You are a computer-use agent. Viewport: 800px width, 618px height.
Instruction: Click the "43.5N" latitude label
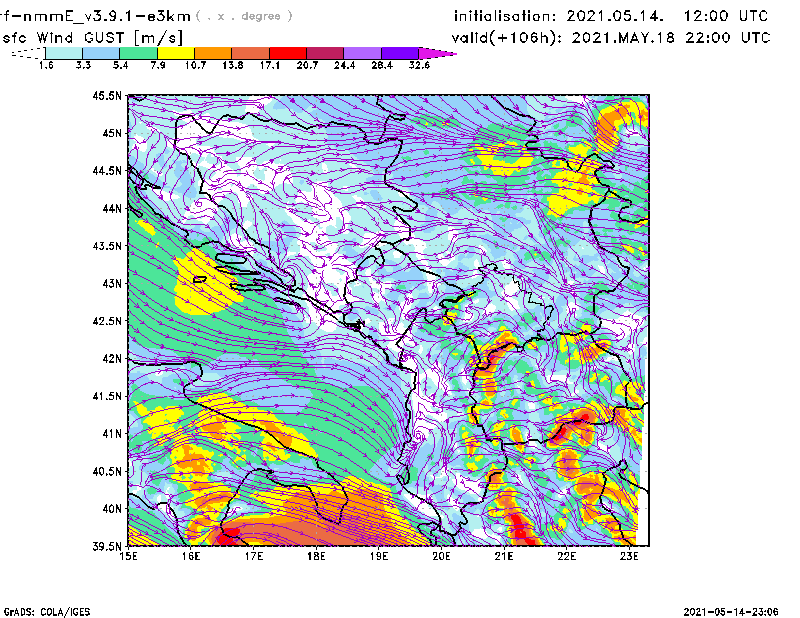107,246
